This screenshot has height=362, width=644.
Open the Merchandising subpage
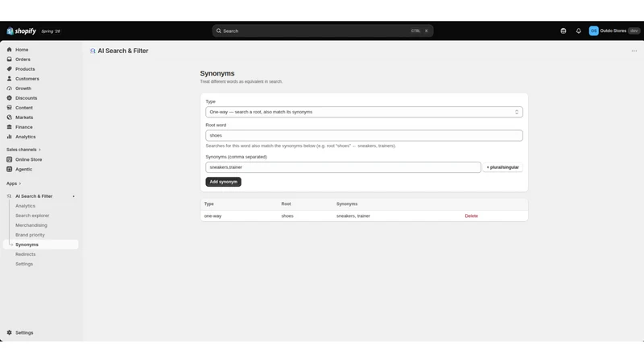click(x=31, y=225)
